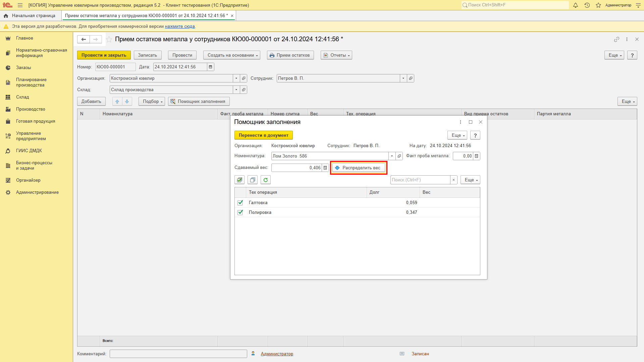This screenshot has width=644, height=362.
Task: Go forward with the right arrow button
Action: pos(96,40)
